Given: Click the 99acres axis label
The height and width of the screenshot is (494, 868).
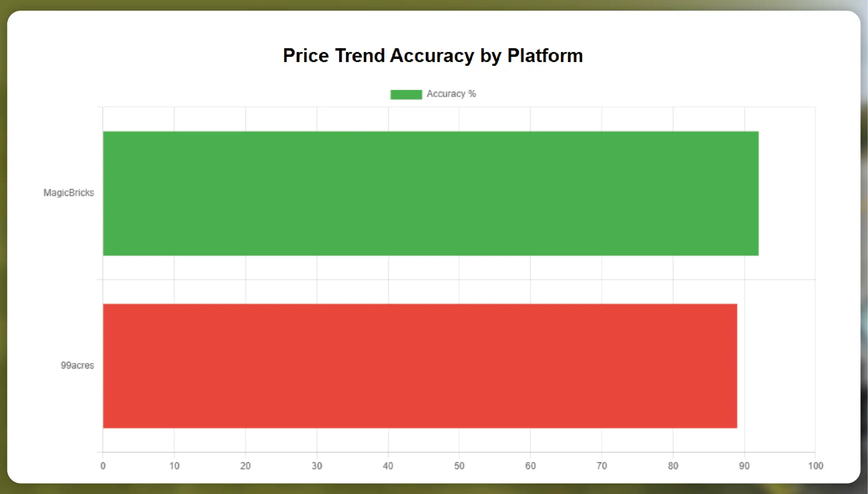Looking at the screenshot, I should point(77,365).
